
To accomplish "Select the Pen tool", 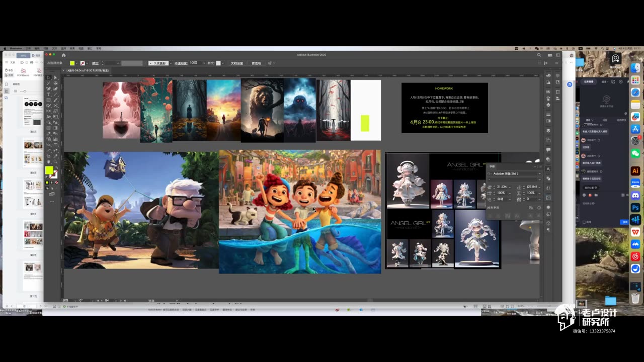I will [x=49, y=88].
